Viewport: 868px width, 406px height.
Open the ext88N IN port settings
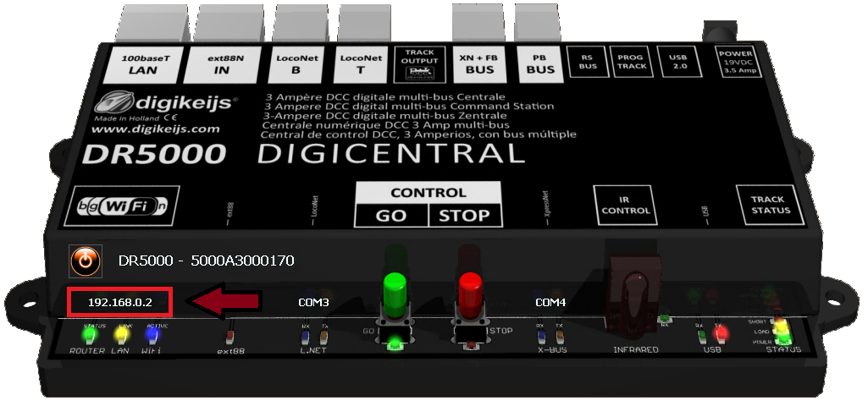coord(224,66)
